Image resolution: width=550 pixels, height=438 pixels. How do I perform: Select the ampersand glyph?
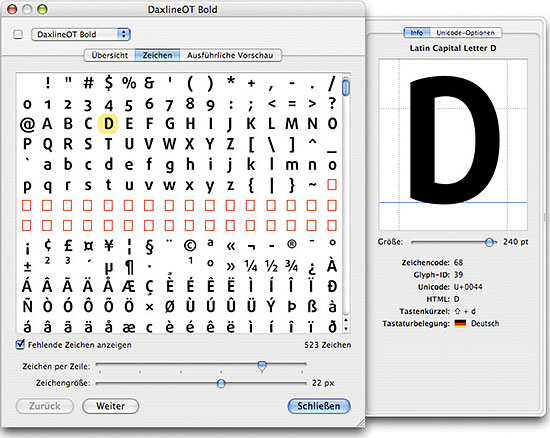point(149,83)
